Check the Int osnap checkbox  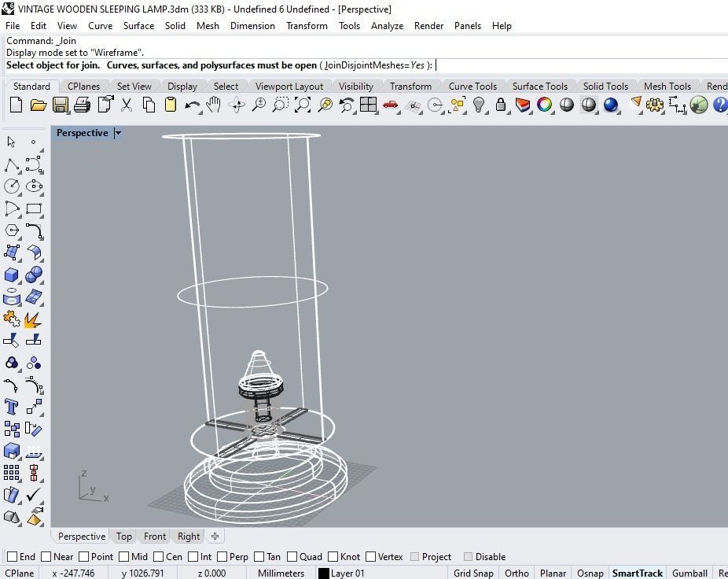click(x=193, y=557)
